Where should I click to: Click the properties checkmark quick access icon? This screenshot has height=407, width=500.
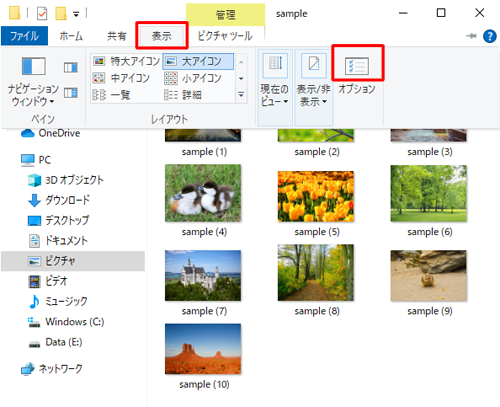(42, 14)
